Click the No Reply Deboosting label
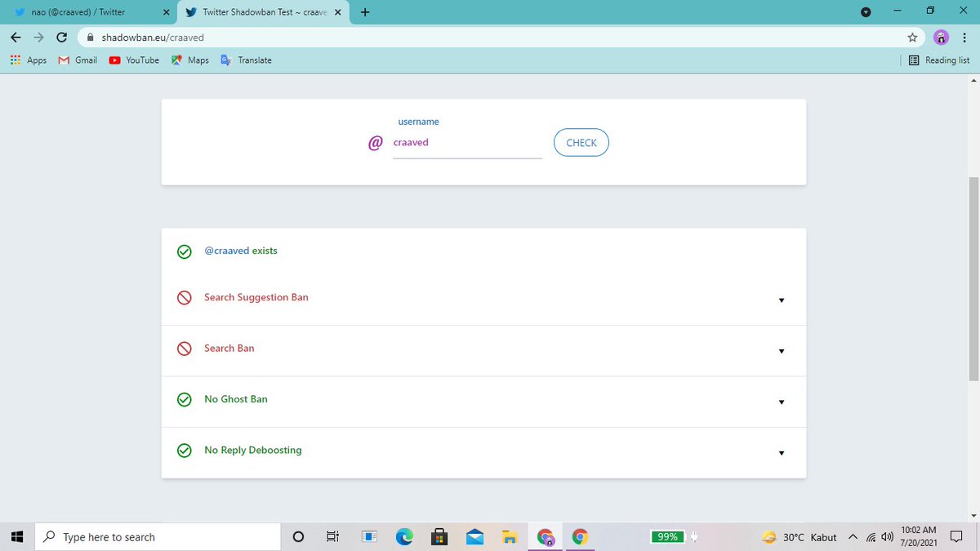The image size is (980, 551). point(253,450)
